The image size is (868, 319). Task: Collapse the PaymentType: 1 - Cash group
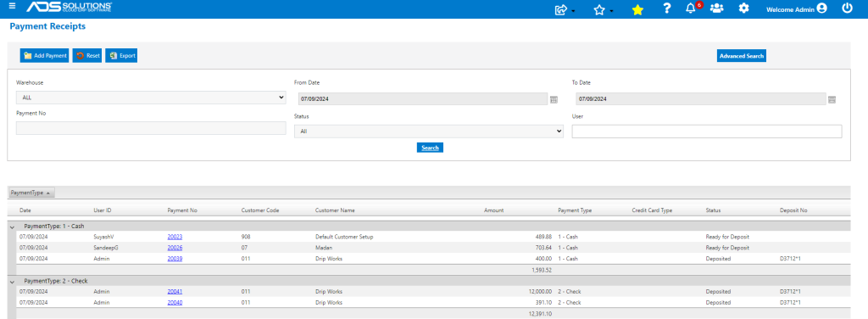click(12, 227)
